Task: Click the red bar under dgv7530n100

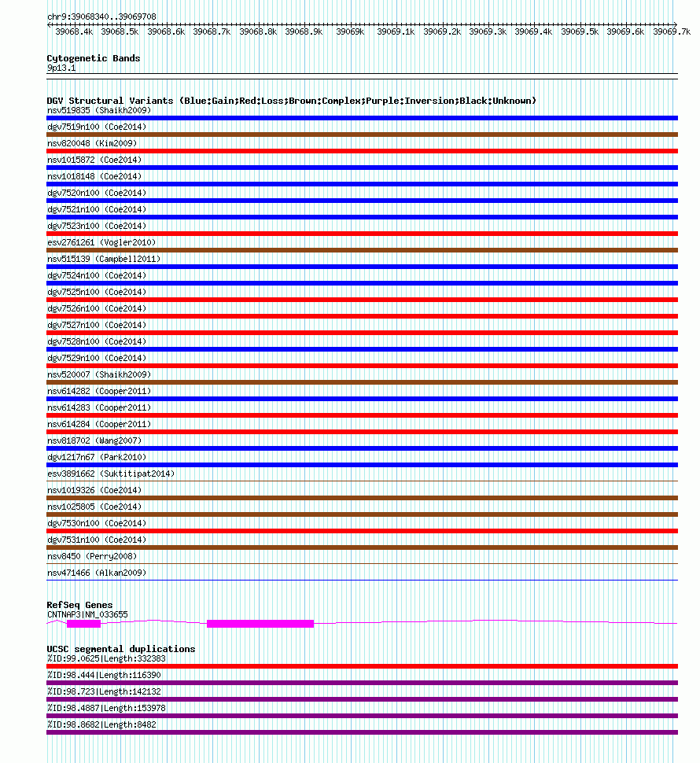Action: coord(362,532)
